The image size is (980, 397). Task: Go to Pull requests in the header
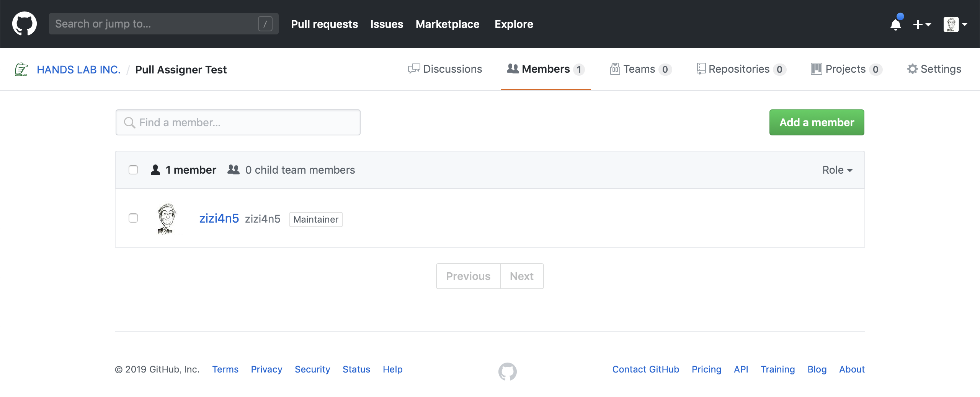(325, 24)
